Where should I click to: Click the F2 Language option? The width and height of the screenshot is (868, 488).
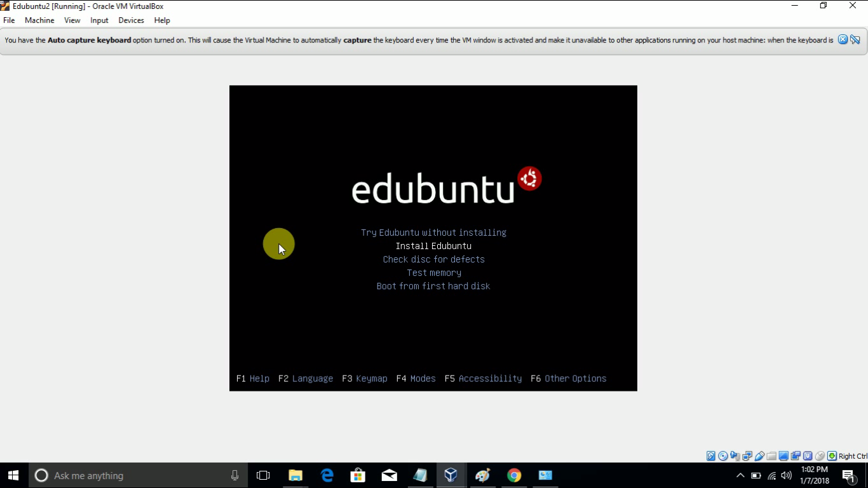(x=306, y=379)
